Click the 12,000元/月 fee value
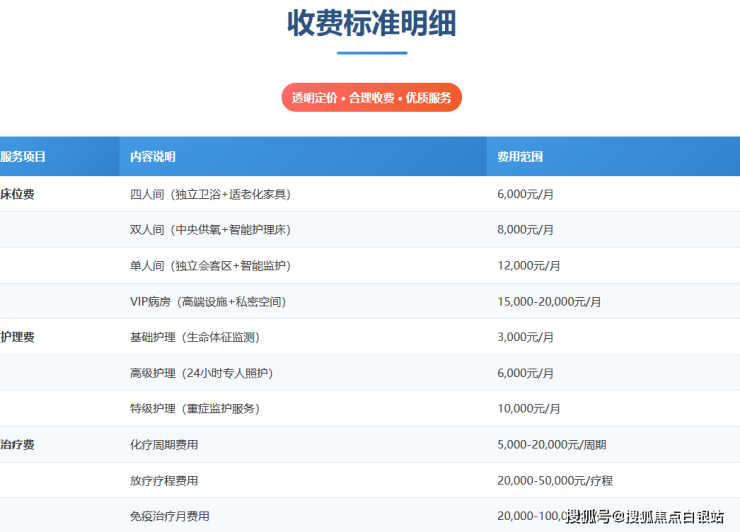 point(530,266)
